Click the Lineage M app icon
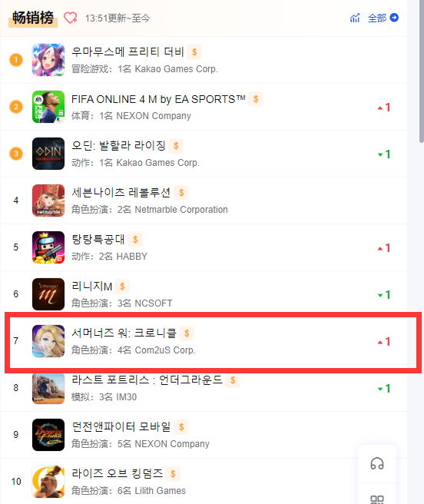 pos(48,294)
